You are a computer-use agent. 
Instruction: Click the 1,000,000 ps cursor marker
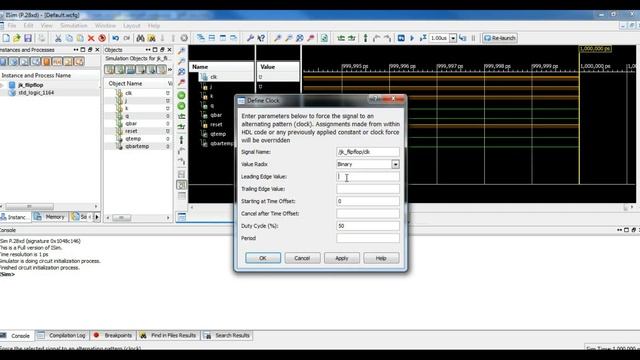(595, 49)
